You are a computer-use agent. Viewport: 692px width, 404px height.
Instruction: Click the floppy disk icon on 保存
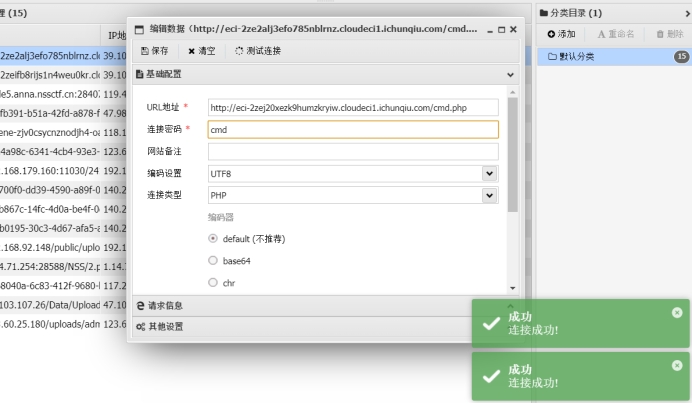click(145, 51)
